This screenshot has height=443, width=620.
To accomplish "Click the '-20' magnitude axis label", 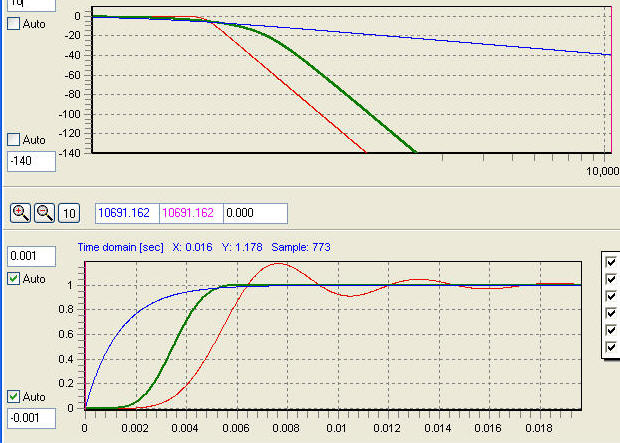I will click(73, 36).
